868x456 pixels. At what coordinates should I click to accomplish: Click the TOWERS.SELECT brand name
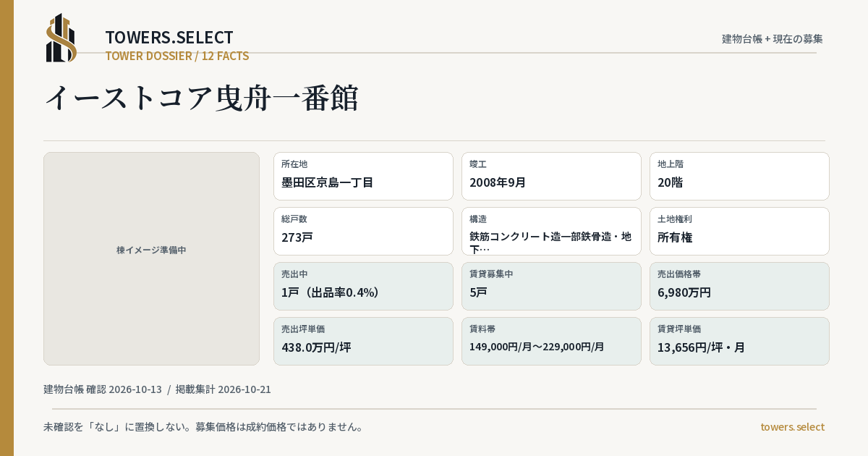coord(169,38)
